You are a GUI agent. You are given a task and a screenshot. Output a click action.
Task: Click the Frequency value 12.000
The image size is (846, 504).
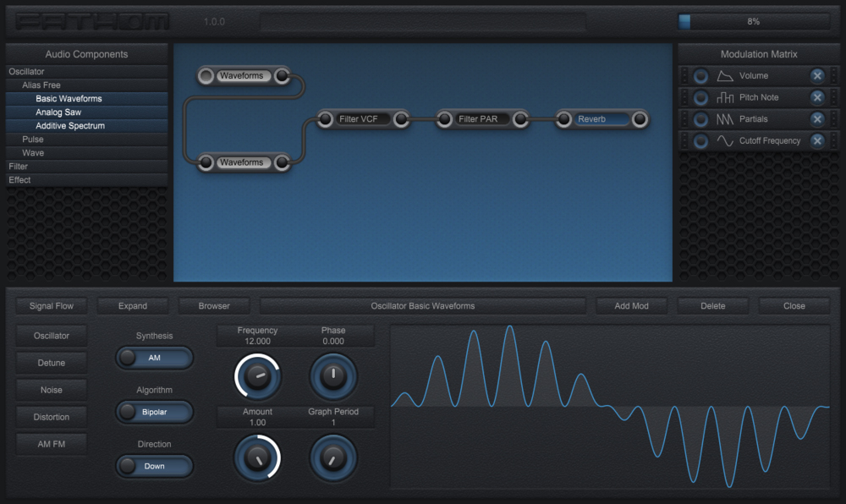tap(257, 341)
